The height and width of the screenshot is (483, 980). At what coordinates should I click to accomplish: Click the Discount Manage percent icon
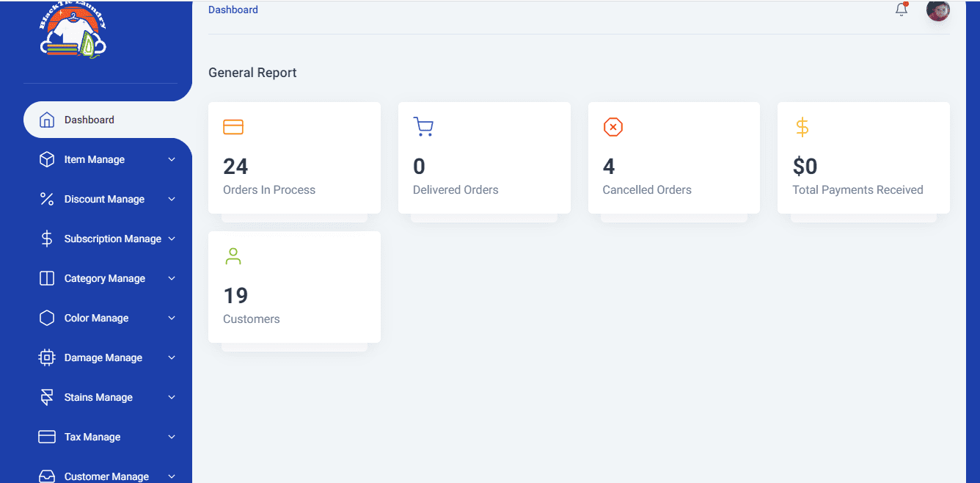coord(47,199)
